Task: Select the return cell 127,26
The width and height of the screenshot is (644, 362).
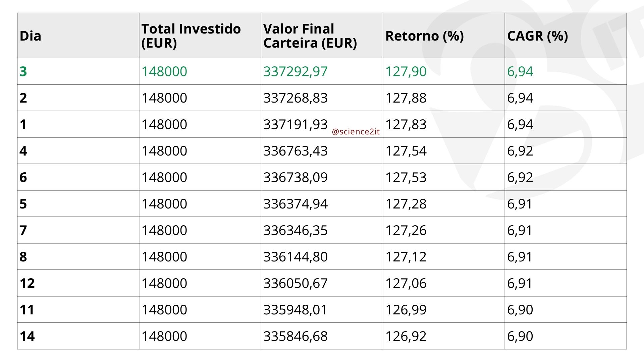Action: click(406, 230)
